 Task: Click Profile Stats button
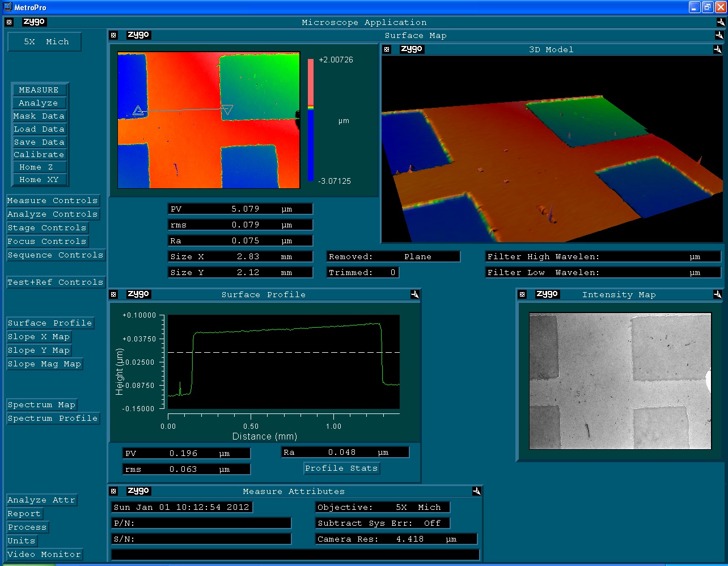point(341,468)
